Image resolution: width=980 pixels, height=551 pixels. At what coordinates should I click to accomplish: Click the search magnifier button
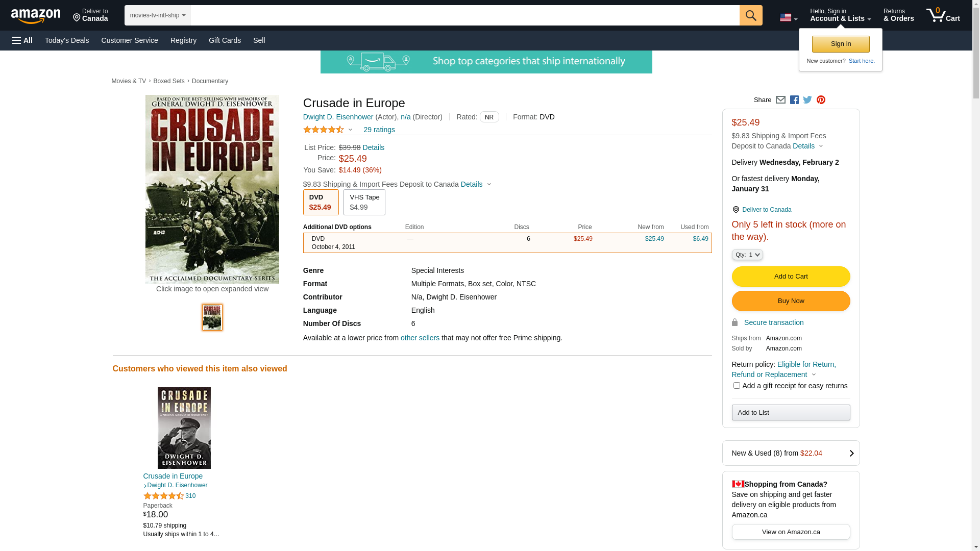(750, 15)
